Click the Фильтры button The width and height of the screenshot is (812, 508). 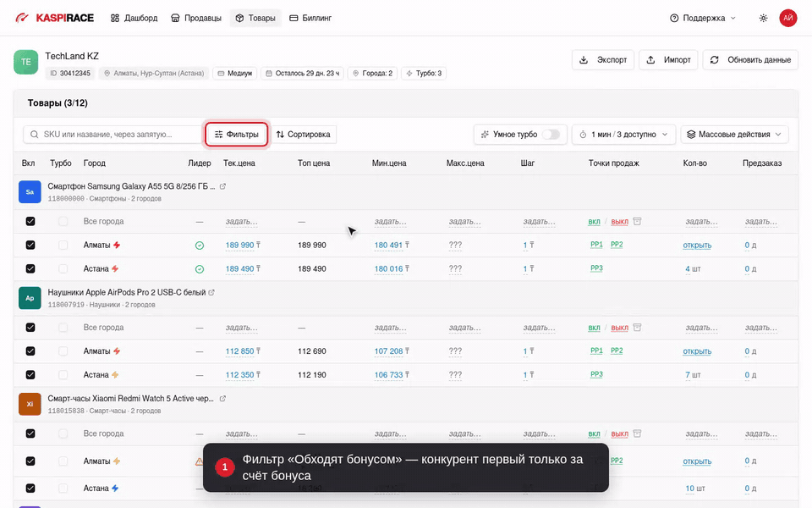237,135
